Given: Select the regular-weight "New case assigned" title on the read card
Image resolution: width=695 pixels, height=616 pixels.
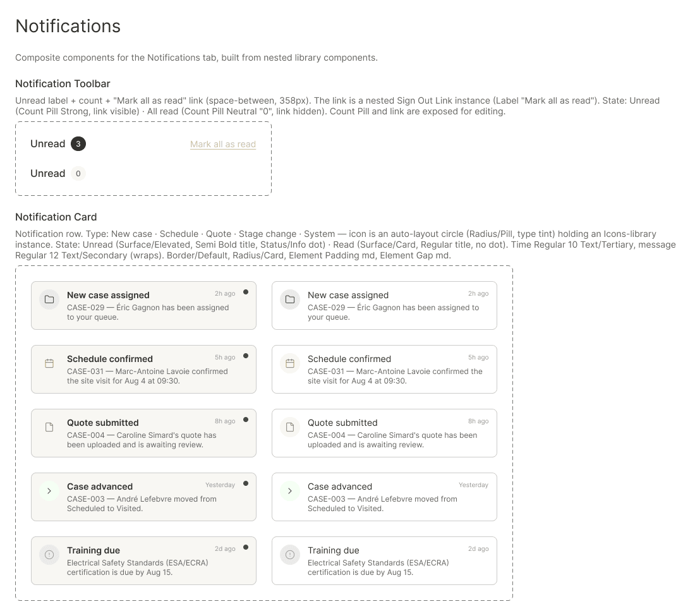Looking at the screenshot, I should coord(348,295).
